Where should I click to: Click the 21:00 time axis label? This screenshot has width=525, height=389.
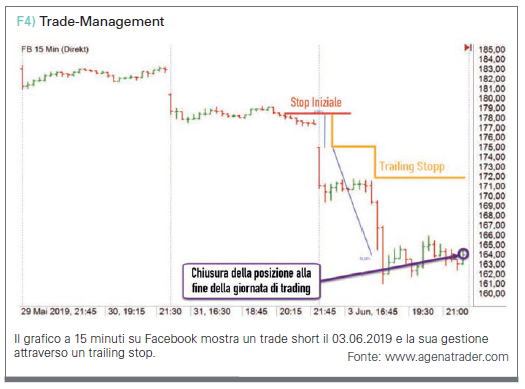tap(457, 312)
